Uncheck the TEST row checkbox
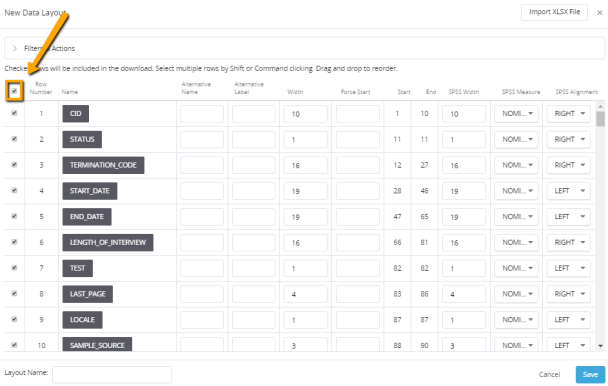The height and width of the screenshot is (386, 608). [x=14, y=268]
